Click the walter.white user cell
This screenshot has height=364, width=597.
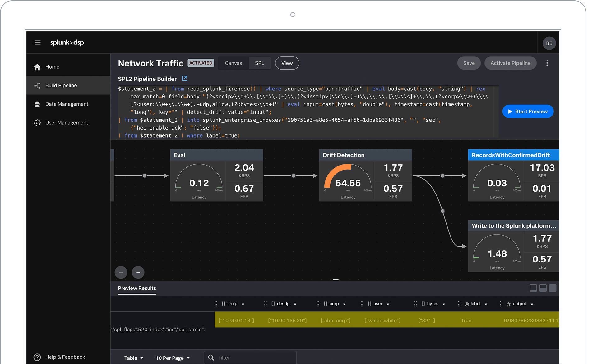[382, 320]
